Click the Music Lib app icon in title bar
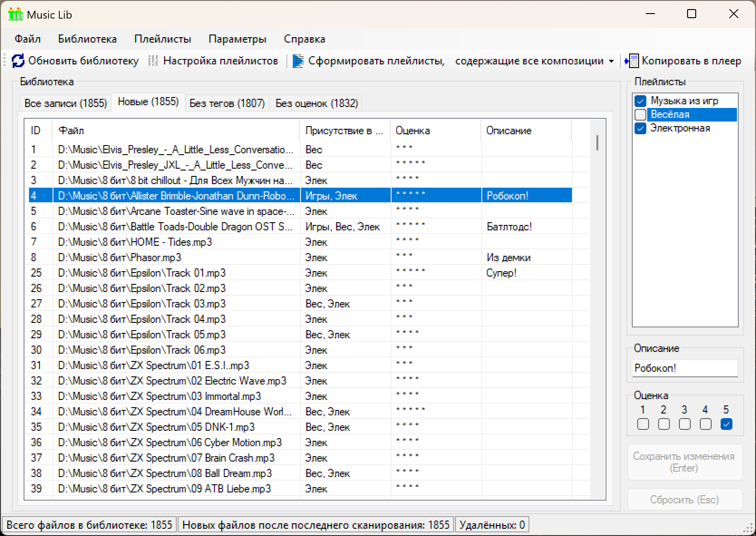This screenshot has height=536, width=756. coord(15,15)
